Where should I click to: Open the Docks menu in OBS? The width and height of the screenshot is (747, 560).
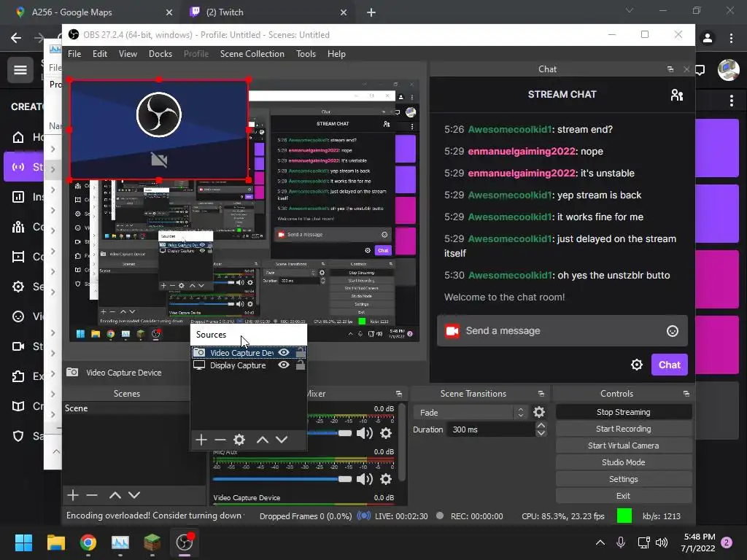[160, 54]
